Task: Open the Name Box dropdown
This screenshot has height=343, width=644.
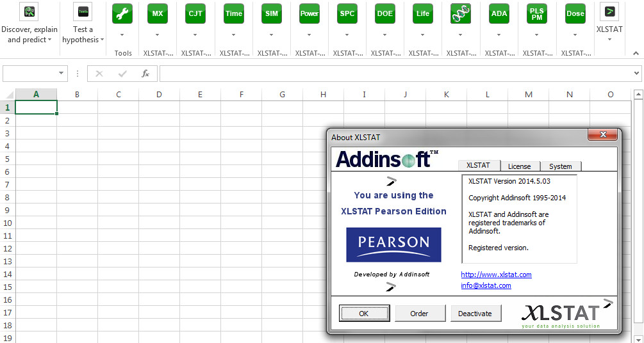Action: tap(62, 73)
